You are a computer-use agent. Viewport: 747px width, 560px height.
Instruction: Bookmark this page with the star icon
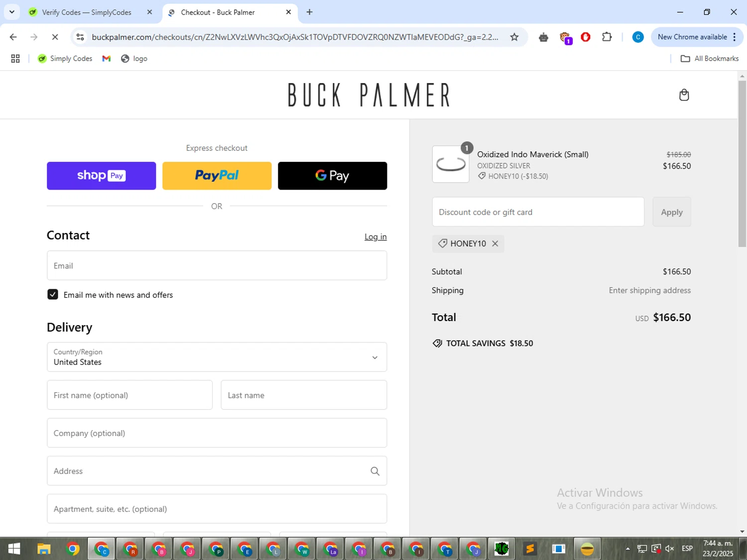(x=514, y=37)
